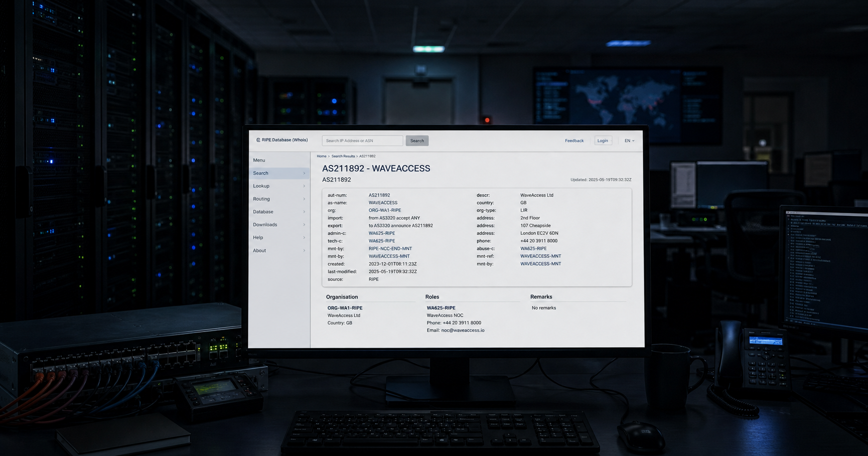The image size is (868, 456).
Task: Click the export value 'to AS3320 announce AS211892'
Action: (x=401, y=226)
